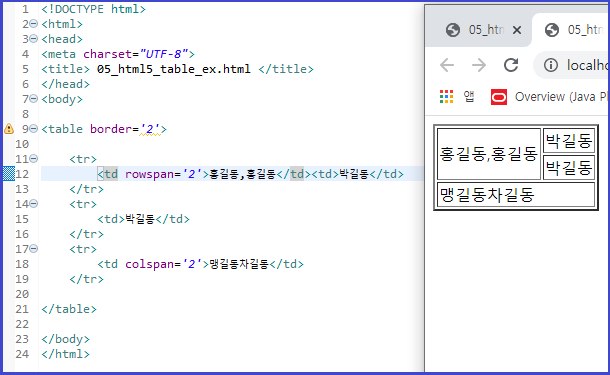Open the Apps grid in bookmarks bar
Image resolution: width=610 pixels, height=375 pixels.
446,96
